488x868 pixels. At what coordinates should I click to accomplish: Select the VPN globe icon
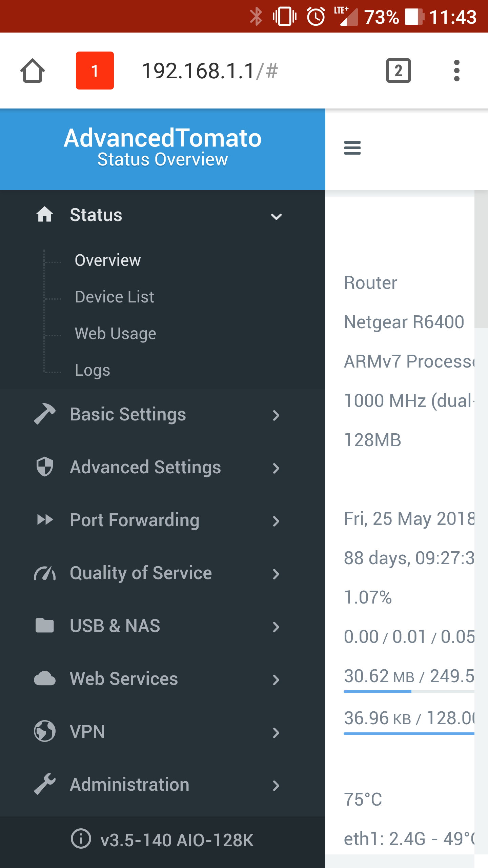point(44,732)
